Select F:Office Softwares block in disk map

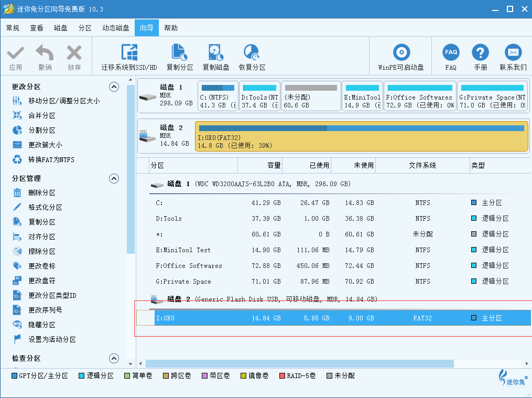[420, 96]
